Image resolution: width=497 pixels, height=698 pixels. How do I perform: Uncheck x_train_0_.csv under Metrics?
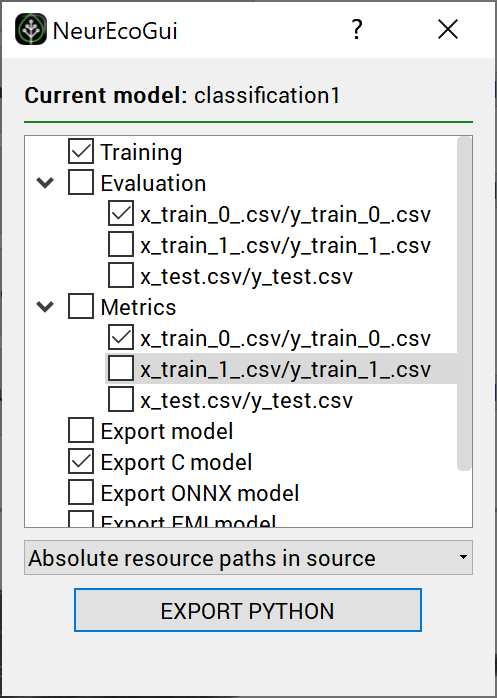[121, 337]
